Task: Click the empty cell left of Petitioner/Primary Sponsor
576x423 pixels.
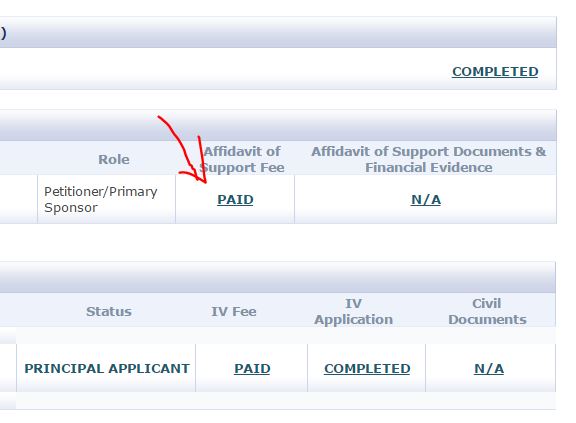Action: tap(18, 199)
